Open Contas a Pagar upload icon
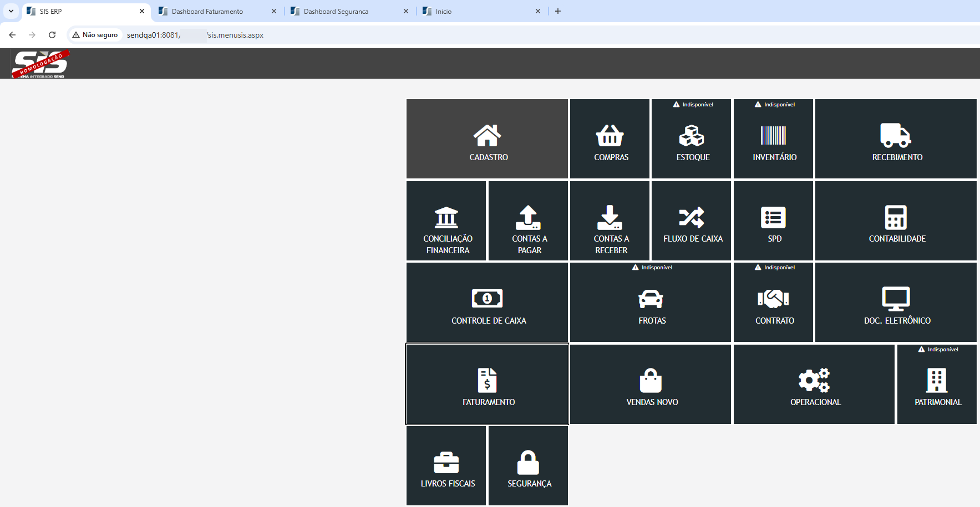This screenshot has width=980, height=507. pyautogui.click(x=528, y=218)
